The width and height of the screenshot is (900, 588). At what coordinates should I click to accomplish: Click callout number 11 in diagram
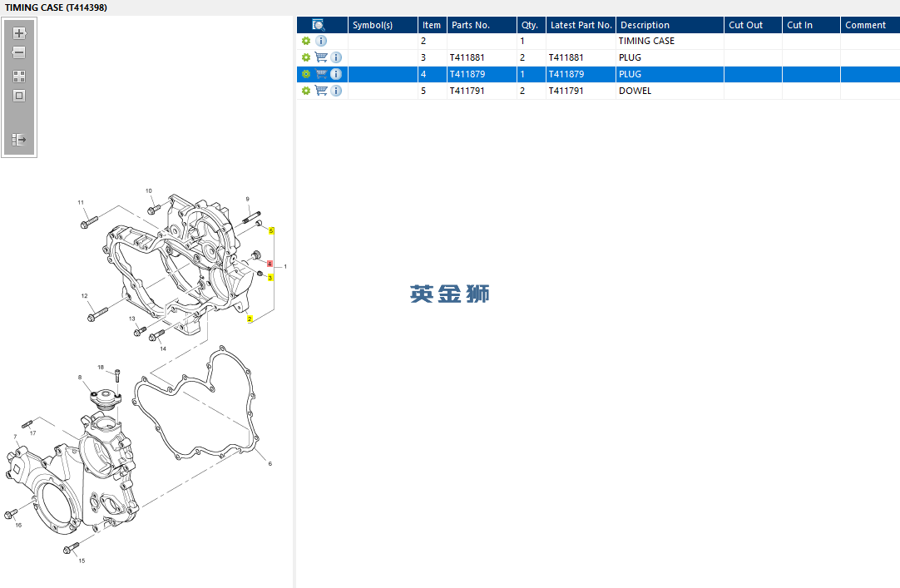click(81, 202)
